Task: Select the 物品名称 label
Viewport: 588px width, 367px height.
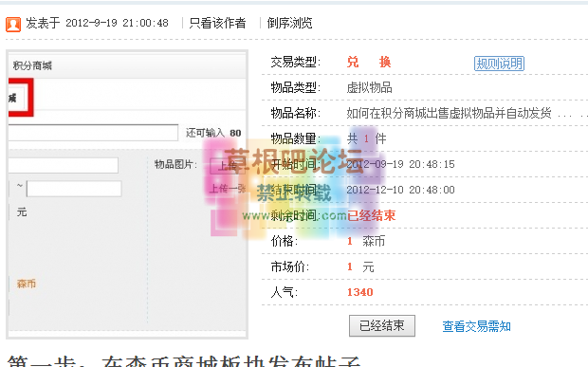Action: (x=296, y=113)
